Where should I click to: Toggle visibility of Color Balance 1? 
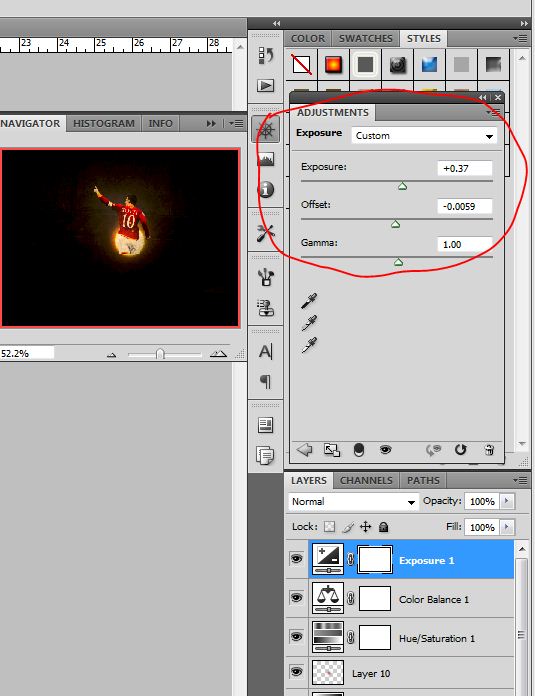click(296, 597)
